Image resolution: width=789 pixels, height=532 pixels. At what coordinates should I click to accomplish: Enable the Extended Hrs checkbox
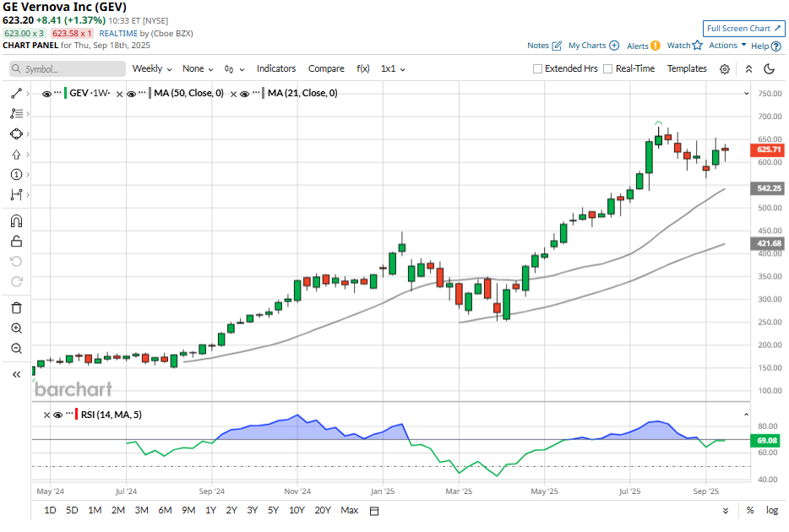click(x=537, y=69)
